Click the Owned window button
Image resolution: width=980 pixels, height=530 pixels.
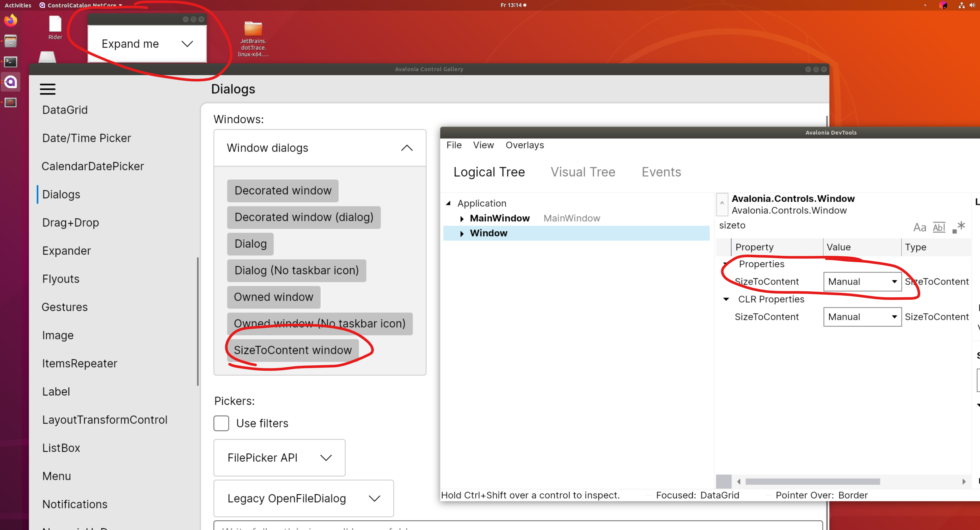click(273, 297)
